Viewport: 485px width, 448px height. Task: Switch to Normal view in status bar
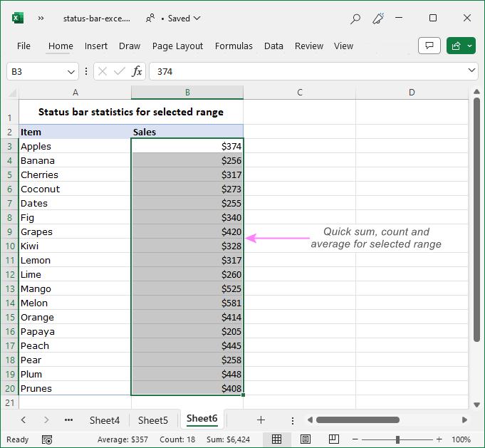tap(277, 439)
